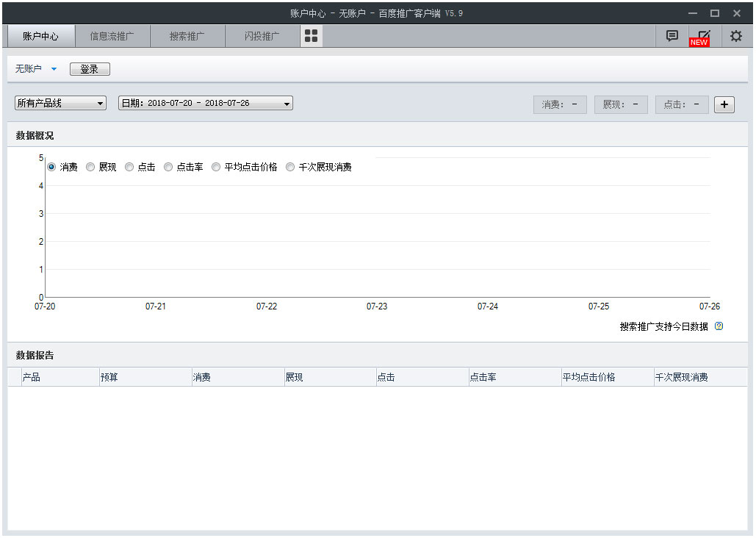Viewport: 756px width, 538px height.
Task: Open the 所有产品线 dropdown
Action: 60,103
